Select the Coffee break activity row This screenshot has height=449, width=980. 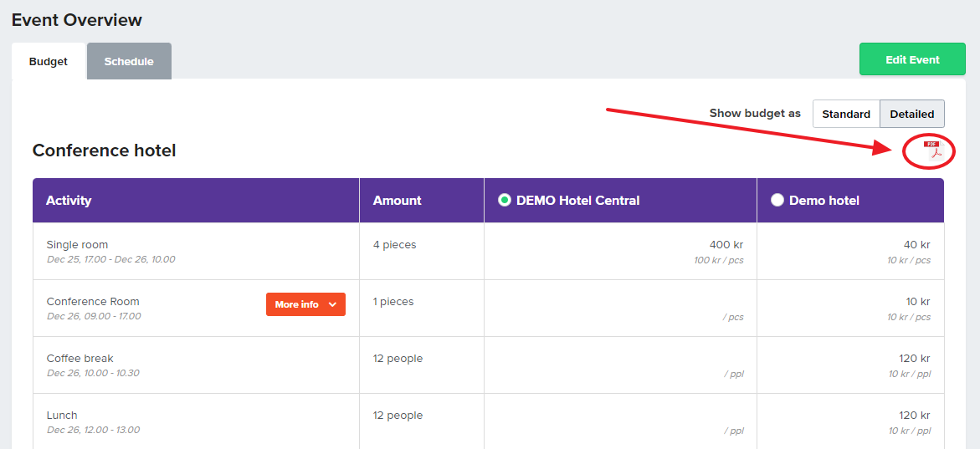click(x=488, y=365)
